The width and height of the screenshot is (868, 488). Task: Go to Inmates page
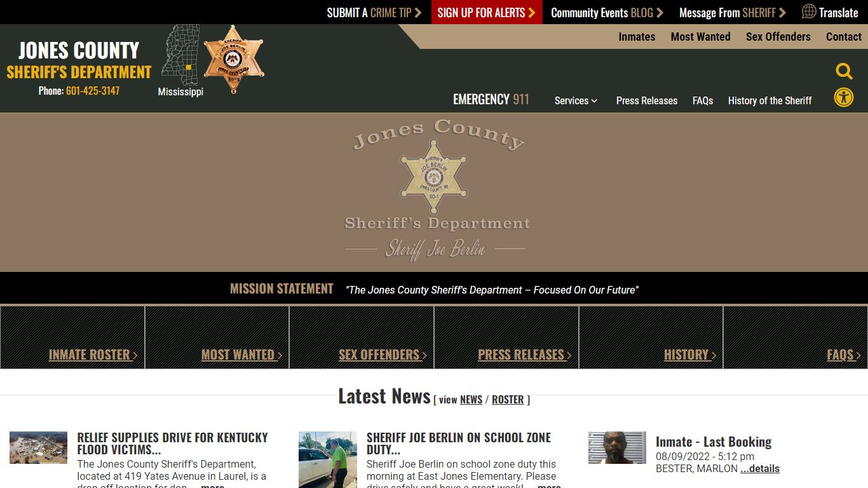(637, 37)
